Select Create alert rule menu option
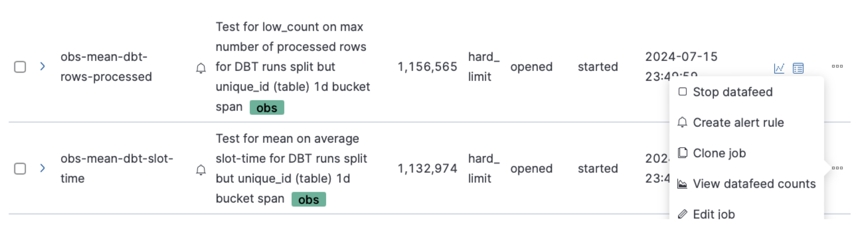Screen dimensions: 868x237 click(x=738, y=123)
